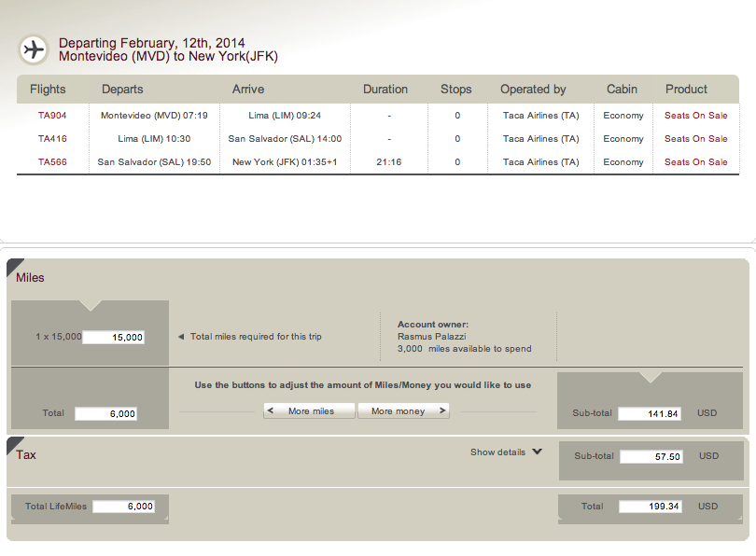Open flight TA416 link
Screen dimensions: 756x556
pos(52,139)
